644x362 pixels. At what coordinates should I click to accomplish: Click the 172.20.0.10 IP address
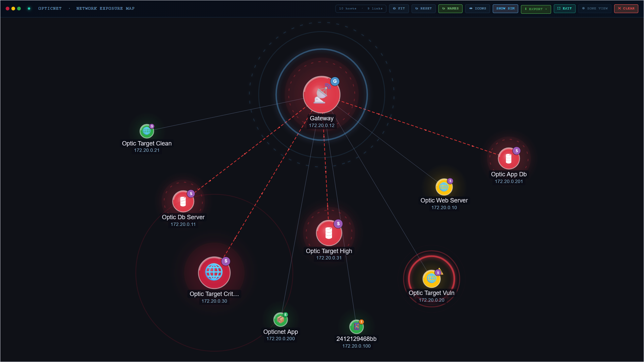click(444, 208)
